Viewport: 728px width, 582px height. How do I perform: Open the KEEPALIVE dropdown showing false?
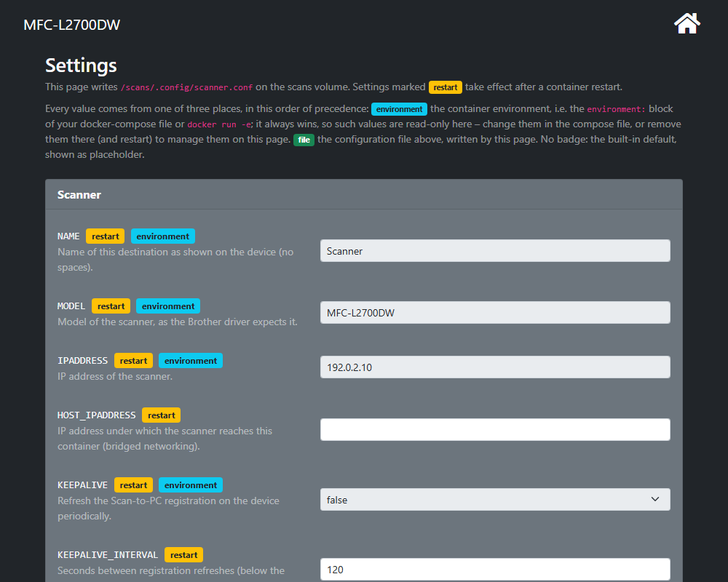495,500
